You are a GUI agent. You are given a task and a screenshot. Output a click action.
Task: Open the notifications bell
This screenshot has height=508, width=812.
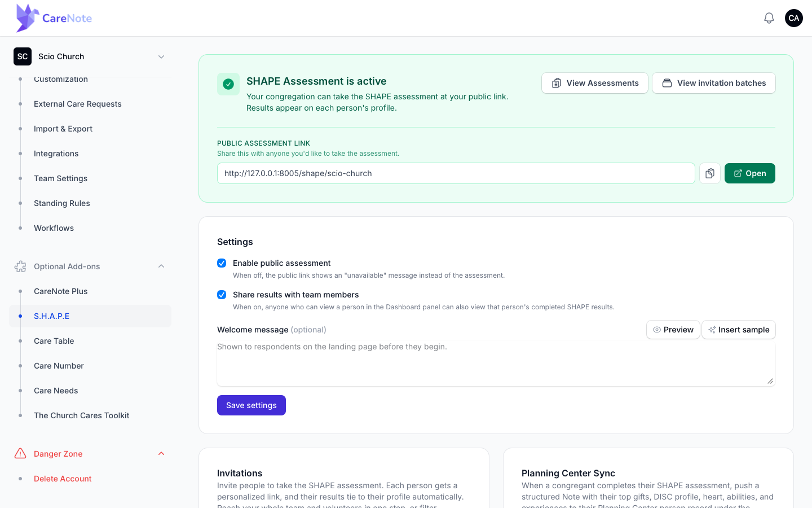(x=769, y=18)
